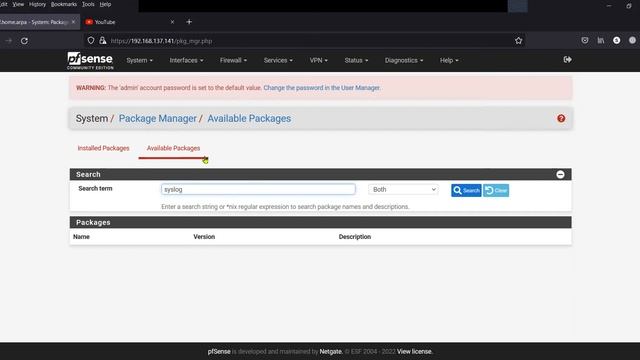The height and width of the screenshot is (360, 640).
Task: Click the padlock site security icon
Action: pyautogui.click(x=102, y=40)
